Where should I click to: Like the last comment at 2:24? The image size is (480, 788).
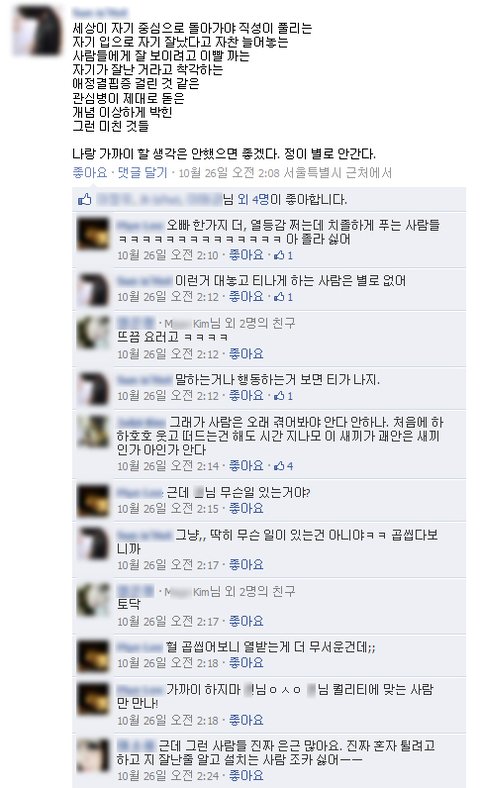click(246, 776)
